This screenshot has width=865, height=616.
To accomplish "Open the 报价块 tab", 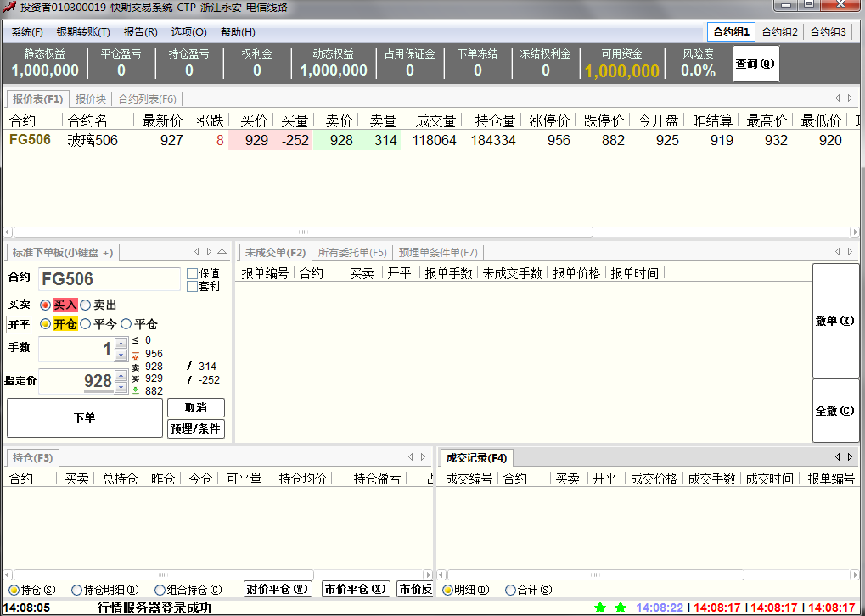I will (91, 99).
